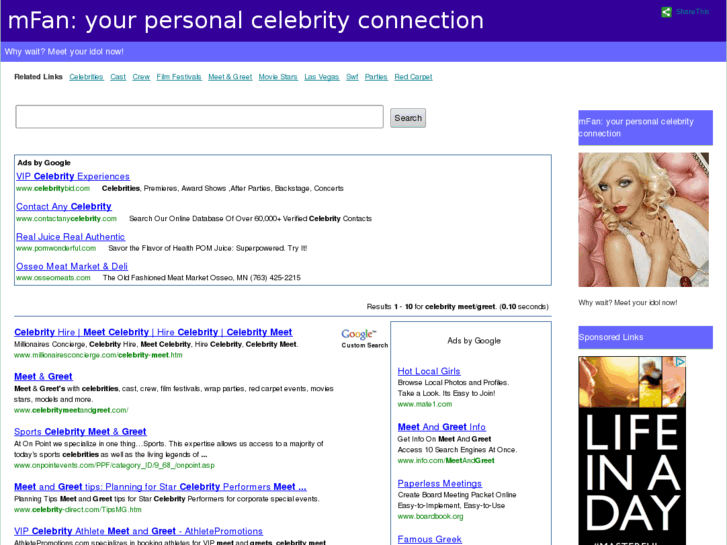The height and width of the screenshot is (545, 727).
Task: Click the celebritymeetandgreet.com result URL
Action: pos(71,410)
